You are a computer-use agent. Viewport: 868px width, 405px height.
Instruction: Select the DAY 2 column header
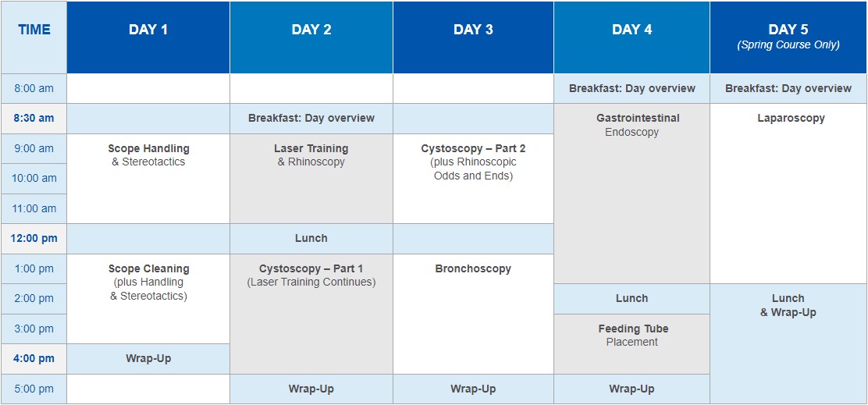[311, 37]
